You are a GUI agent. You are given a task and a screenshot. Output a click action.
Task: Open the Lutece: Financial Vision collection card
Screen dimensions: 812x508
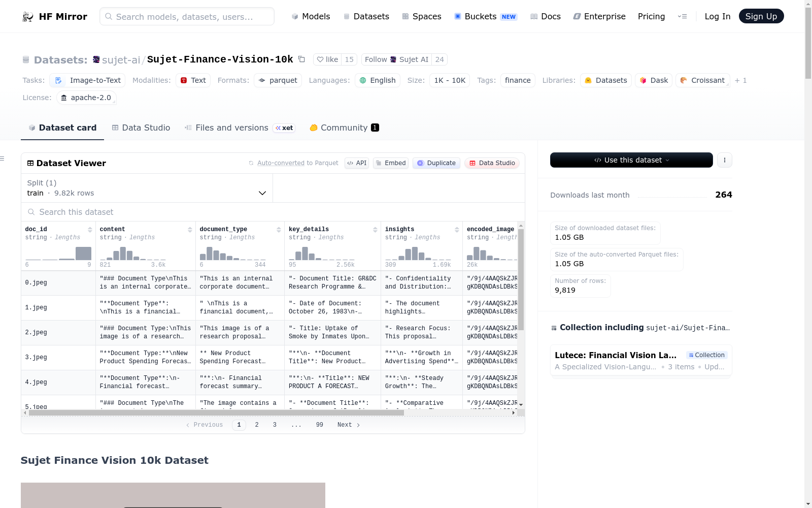pyautogui.click(x=641, y=361)
